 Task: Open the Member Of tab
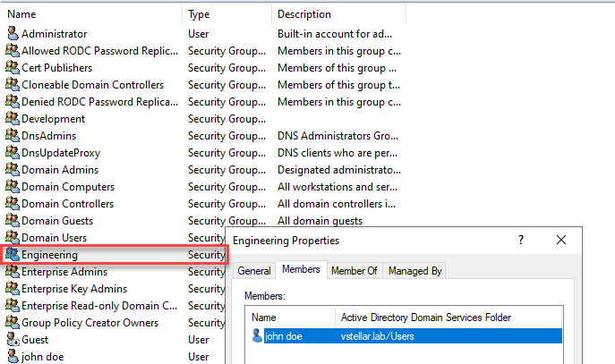point(354,270)
